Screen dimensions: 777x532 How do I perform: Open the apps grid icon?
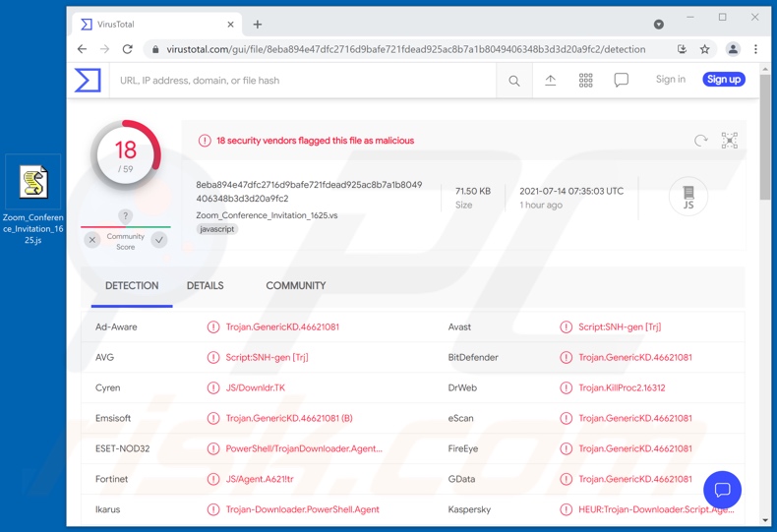coord(586,81)
